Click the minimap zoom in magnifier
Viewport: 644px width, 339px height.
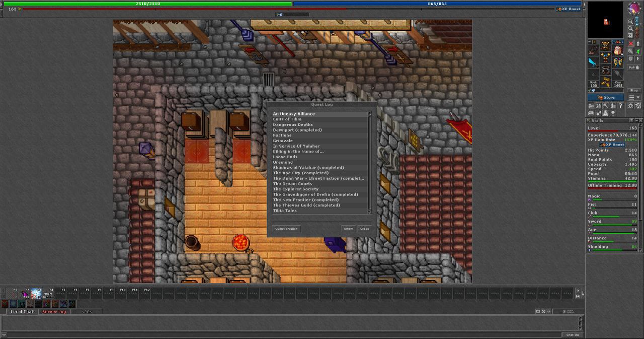click(630, 28)
